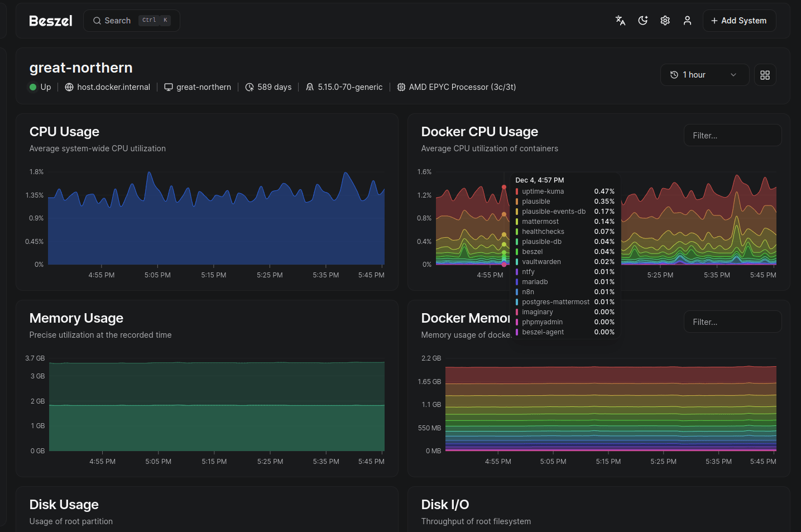
Task: Click the Beszel logo
Action: tap(51, 21)
